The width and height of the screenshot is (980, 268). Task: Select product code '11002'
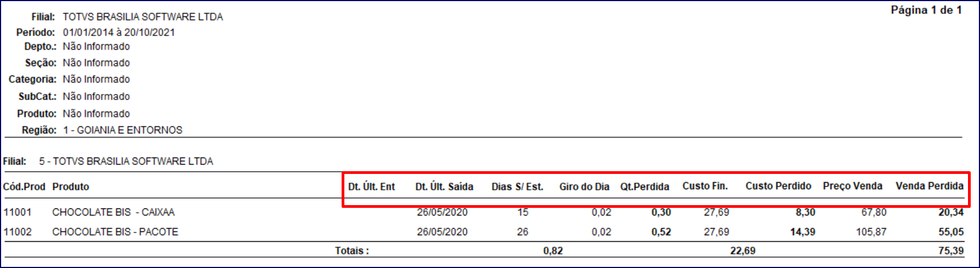coord(17,232)
